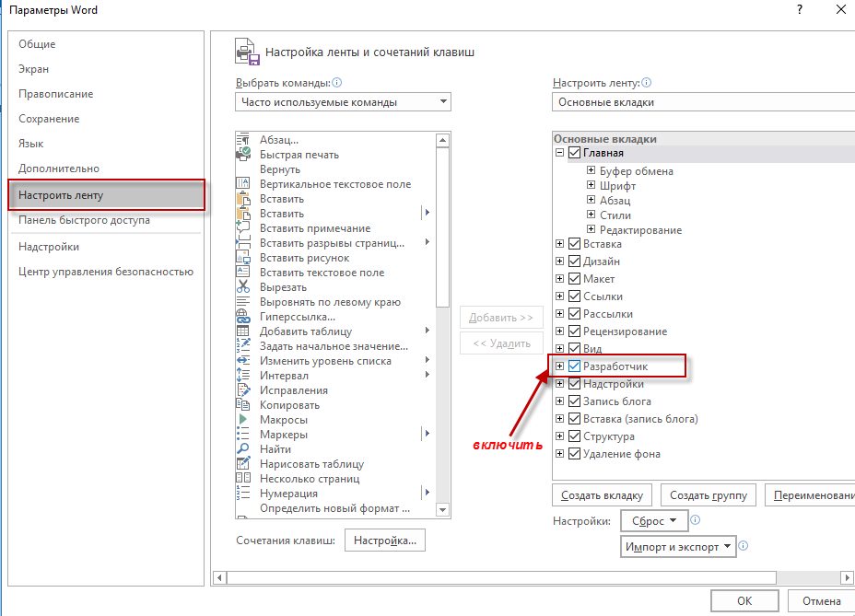This screenshot has height=616, width=855.
Task: Toggle the Дизайн checkbox
Action: [574, 262]
